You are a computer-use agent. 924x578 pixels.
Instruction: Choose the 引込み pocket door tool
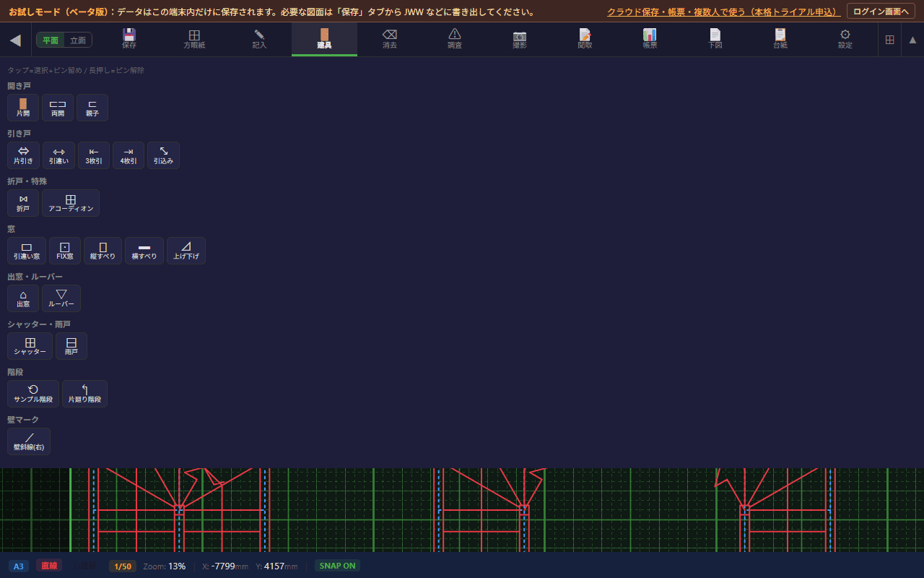point(164,155)
